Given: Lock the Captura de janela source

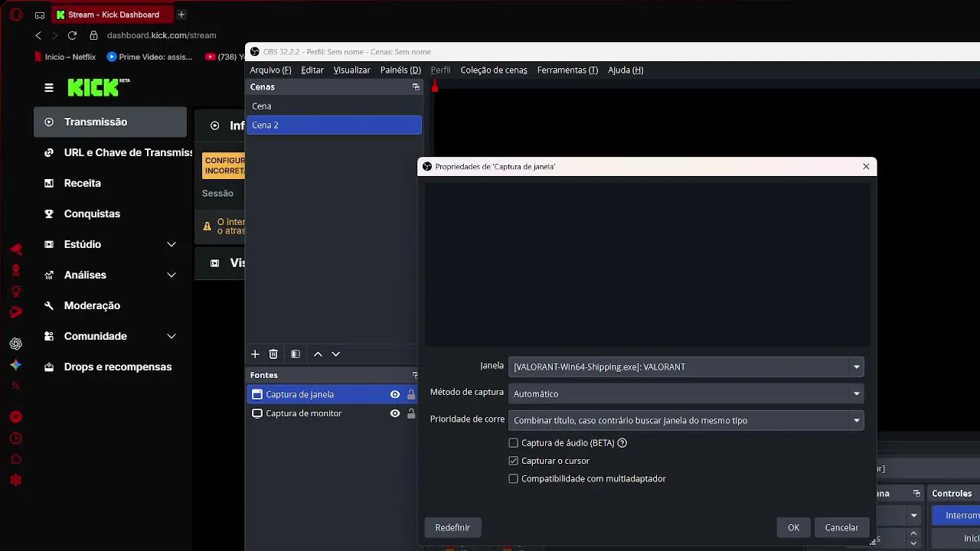Looking at the screenshot, I should pyautogui.click(x=411, y=395).
